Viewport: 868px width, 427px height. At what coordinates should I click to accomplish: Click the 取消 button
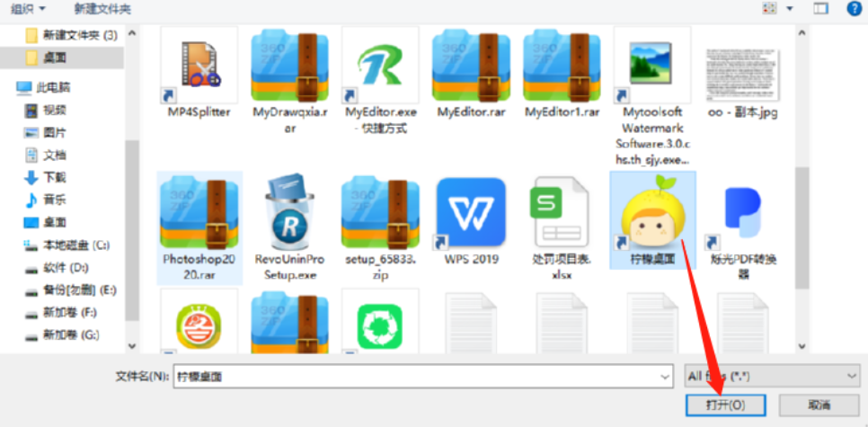(x=819, y=405)
